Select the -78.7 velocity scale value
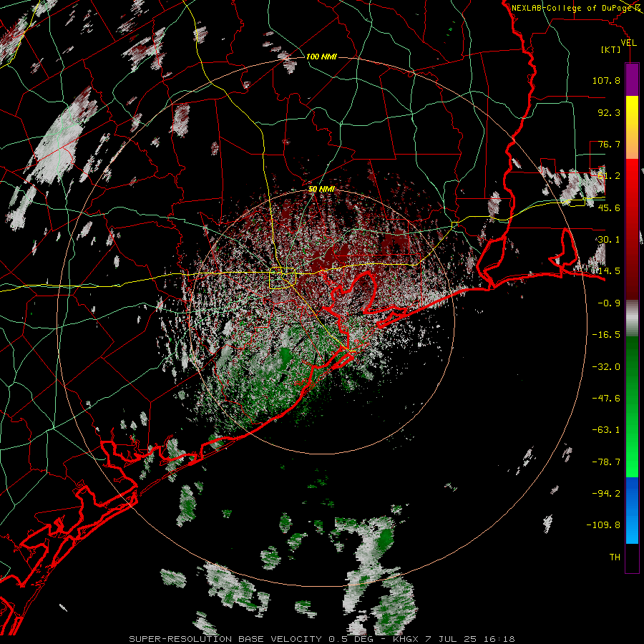Image resolution: width=644 pixels, height=644 pixels. point(606,462)
